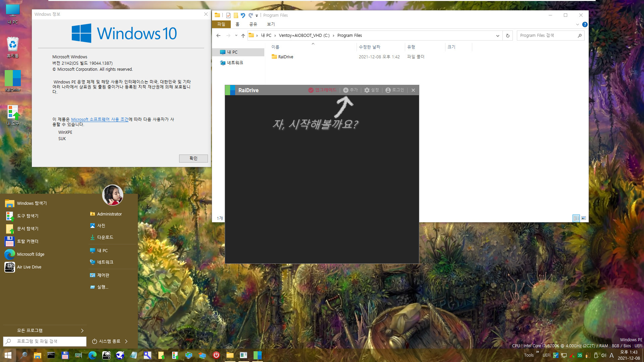The image size is (644, 362).
Task: Expand the Tools toolbar overflow chevron
Action: click(538, 352)
